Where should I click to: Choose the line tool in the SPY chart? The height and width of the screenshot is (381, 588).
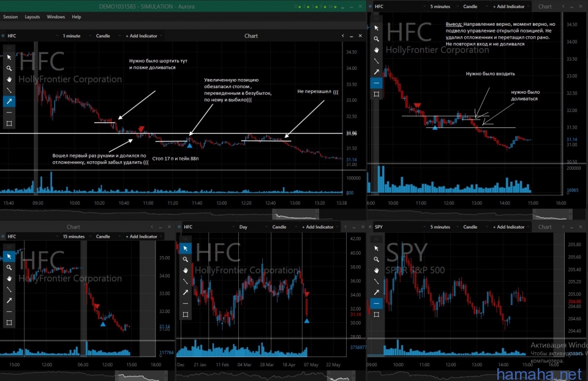click(x=376, y=281)
